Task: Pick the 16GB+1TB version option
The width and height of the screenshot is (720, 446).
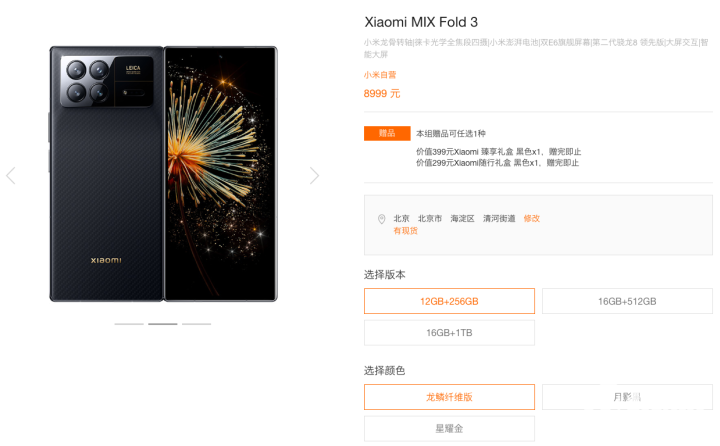Action: (x=449, y=333)
